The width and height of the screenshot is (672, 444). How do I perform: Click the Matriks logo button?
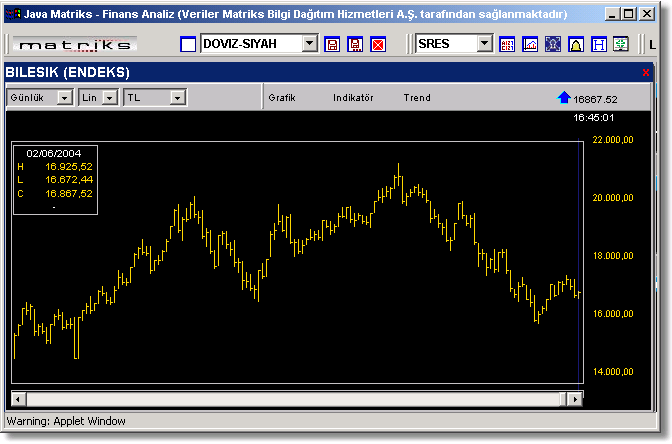click(75, 45)
